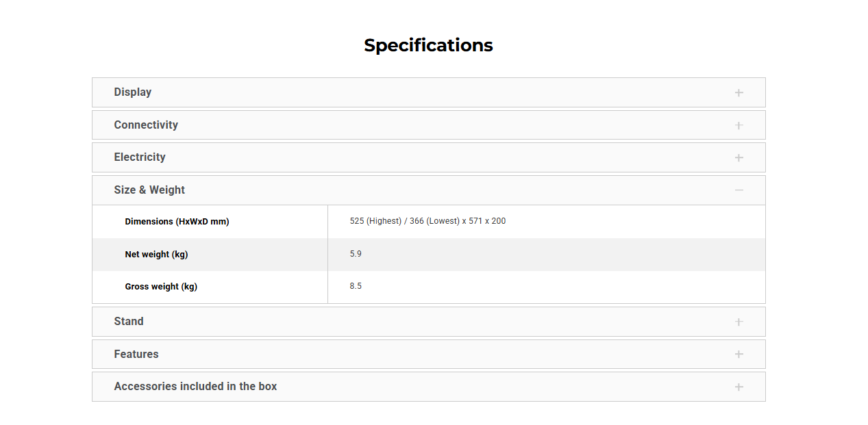Click the plus icon beside Features
The image size is (868, 425).
click(x=739, y=355)
